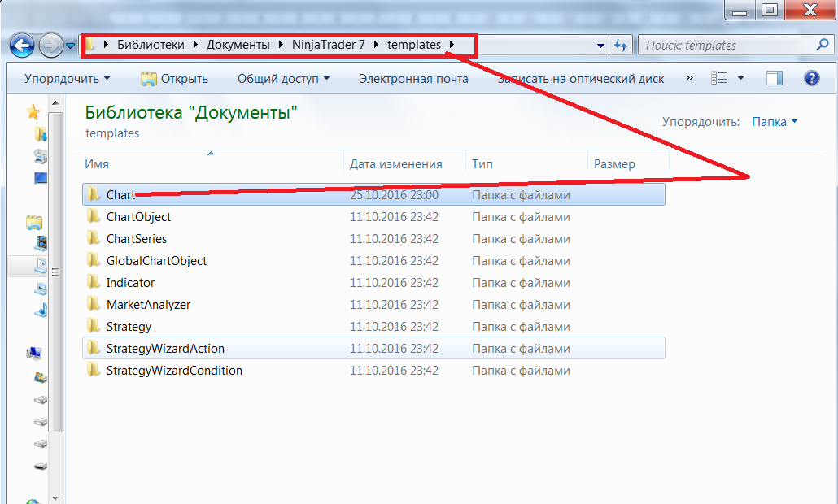Open the Help question mark icon

(x=811, y=79)
